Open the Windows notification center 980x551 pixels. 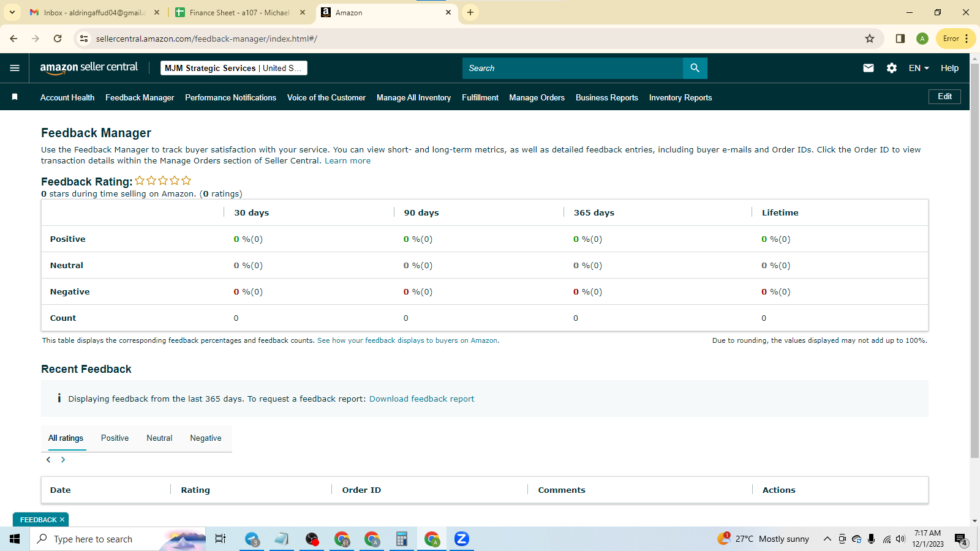pos(960,539)
